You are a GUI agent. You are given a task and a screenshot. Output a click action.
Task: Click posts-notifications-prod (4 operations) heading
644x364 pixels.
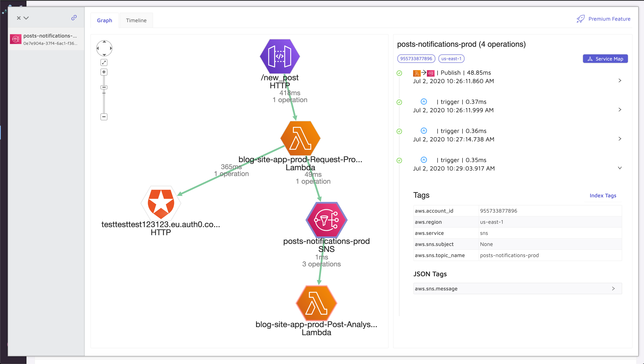pyautogui.click(x=461, y=44)
